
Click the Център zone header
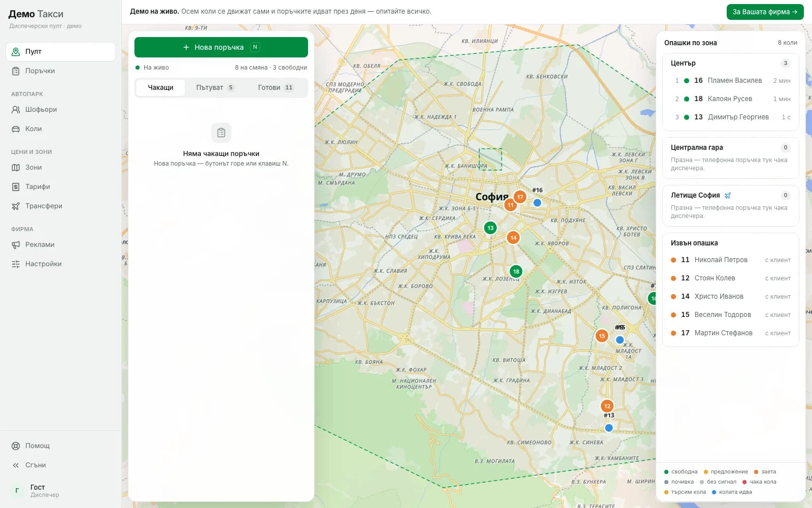pyautogui.click(x=731, y=63)
